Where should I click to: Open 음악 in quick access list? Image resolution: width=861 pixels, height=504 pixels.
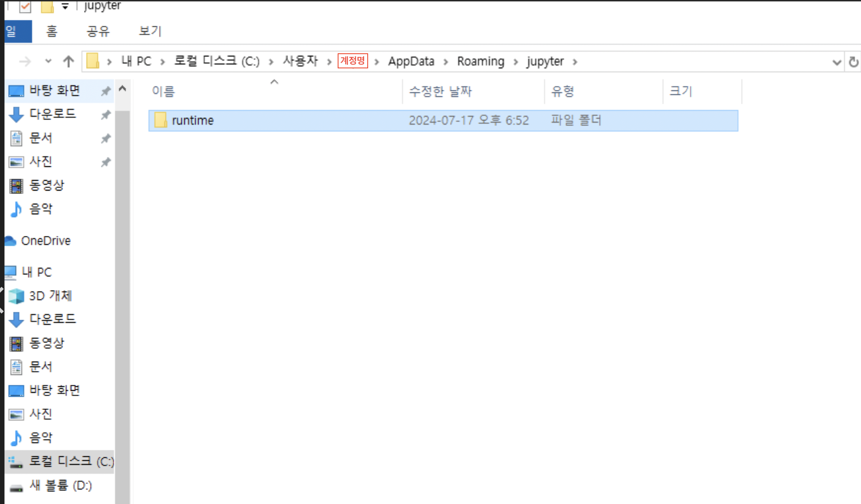[x=41, y=209]
